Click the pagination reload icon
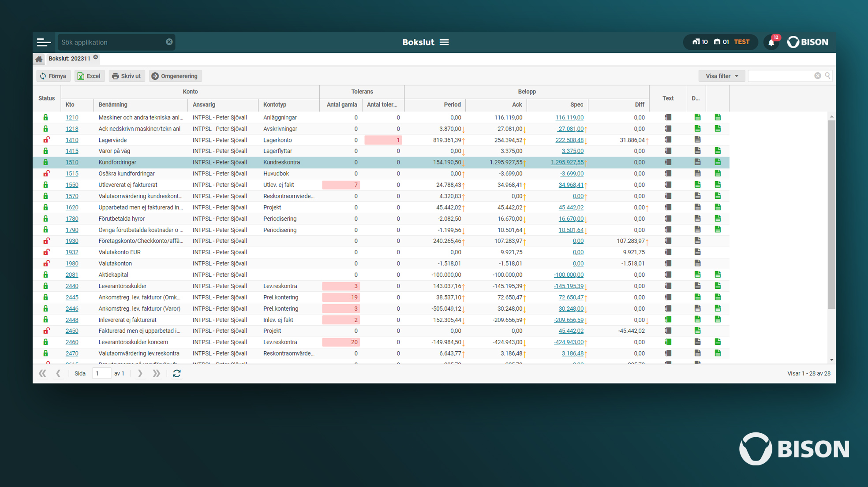 point(177,373)
